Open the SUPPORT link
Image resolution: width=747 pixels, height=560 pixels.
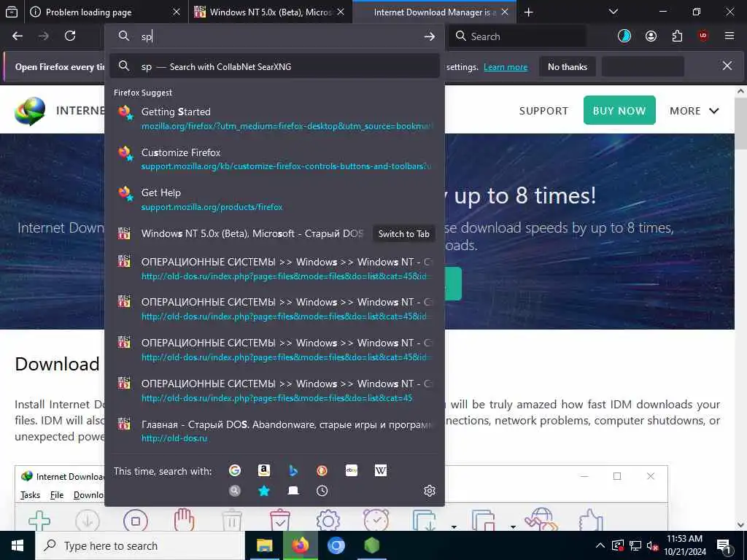click(543, 111)
